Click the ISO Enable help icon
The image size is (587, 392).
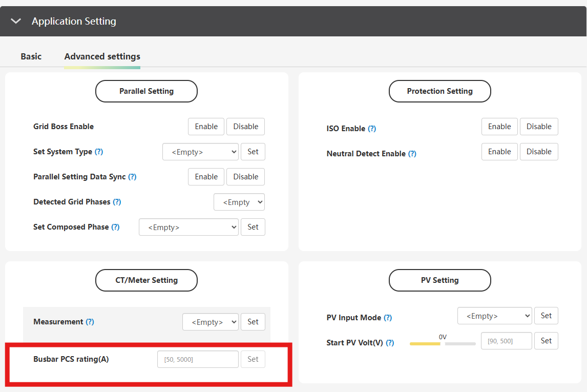(372, 129)
